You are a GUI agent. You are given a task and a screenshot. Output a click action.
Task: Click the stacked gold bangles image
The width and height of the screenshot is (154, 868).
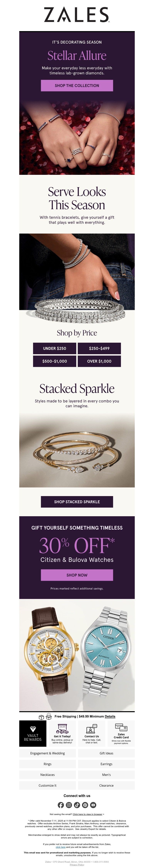tap(77, 450)
